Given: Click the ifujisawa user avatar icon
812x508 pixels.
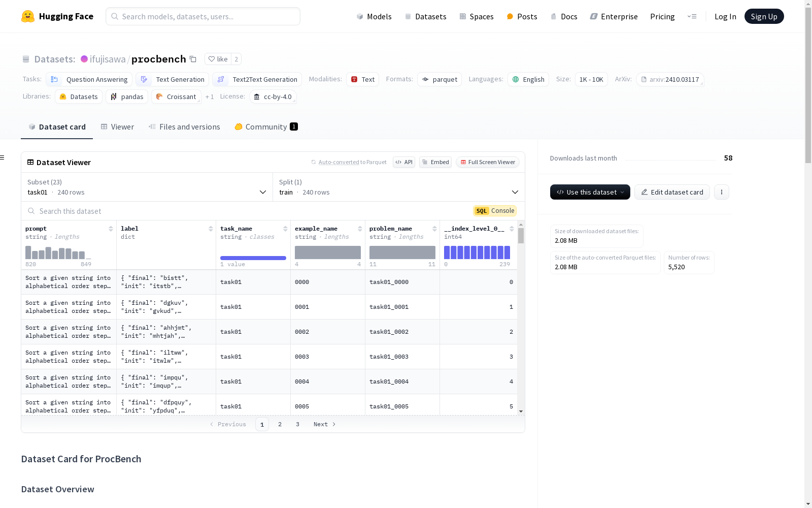Looking at the screenshot, I should pyautogui.click(x=84, y=59).
